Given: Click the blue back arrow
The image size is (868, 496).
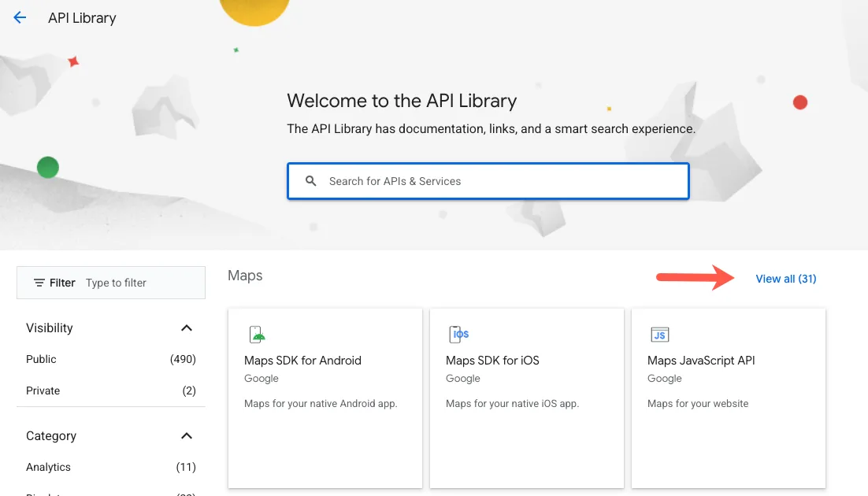Looking at the screenshot, I should [x=19, y=17].
